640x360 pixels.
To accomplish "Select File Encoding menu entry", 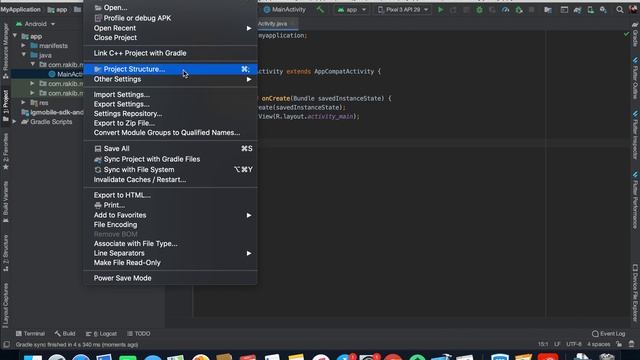I will pos(171,224).
